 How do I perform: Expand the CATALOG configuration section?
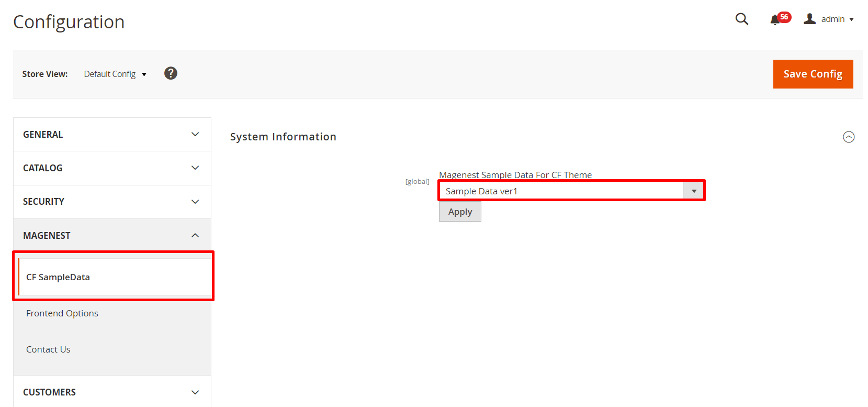tap(112, 168)
